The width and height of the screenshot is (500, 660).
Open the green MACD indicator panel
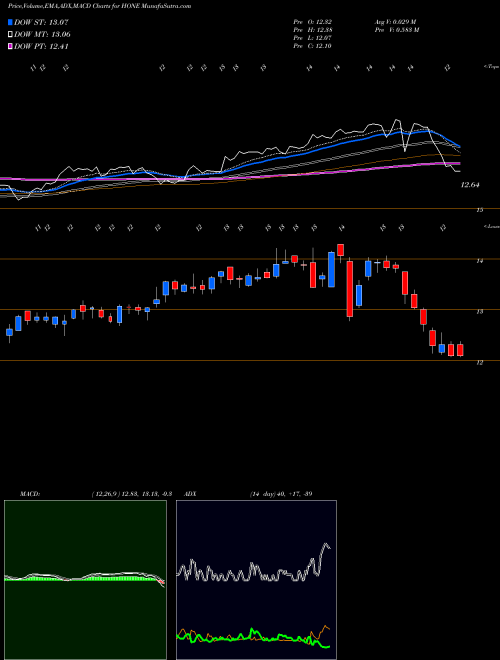click(85, 580)
